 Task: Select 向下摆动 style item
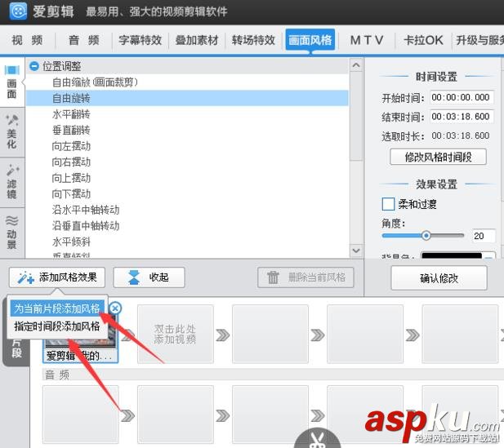(187, 194)
